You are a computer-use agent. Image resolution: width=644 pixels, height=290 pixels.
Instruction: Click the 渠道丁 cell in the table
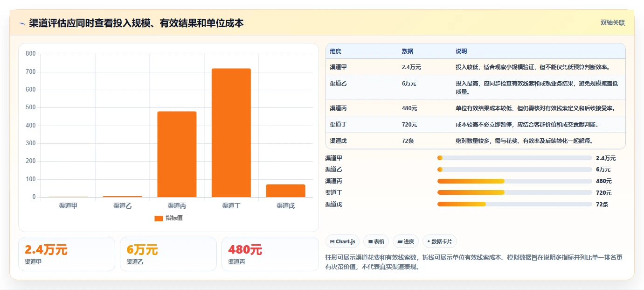click(x=339, y=125)
